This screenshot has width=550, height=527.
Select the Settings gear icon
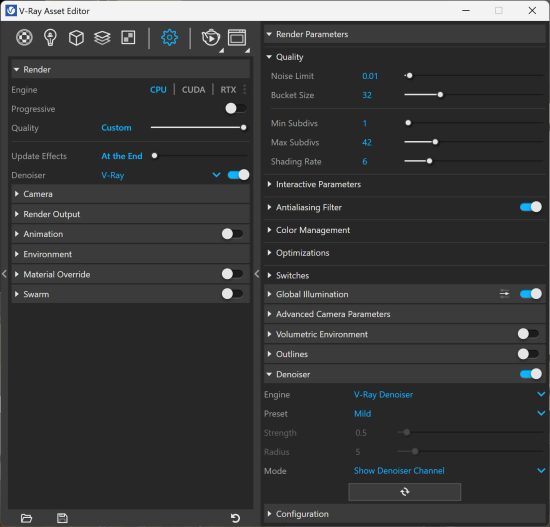(x=169, y=37)
